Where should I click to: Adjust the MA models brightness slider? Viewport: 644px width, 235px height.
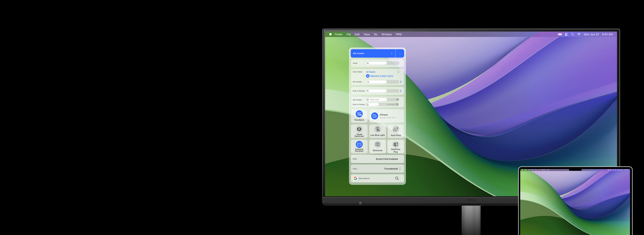(383, 82)
